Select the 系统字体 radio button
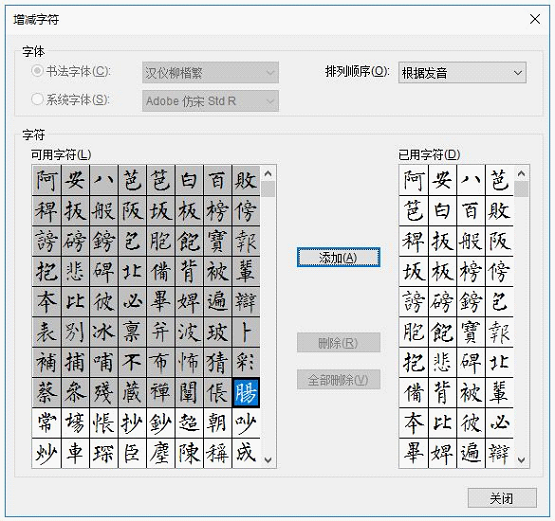555x521 pixels. tap(37, 99)
